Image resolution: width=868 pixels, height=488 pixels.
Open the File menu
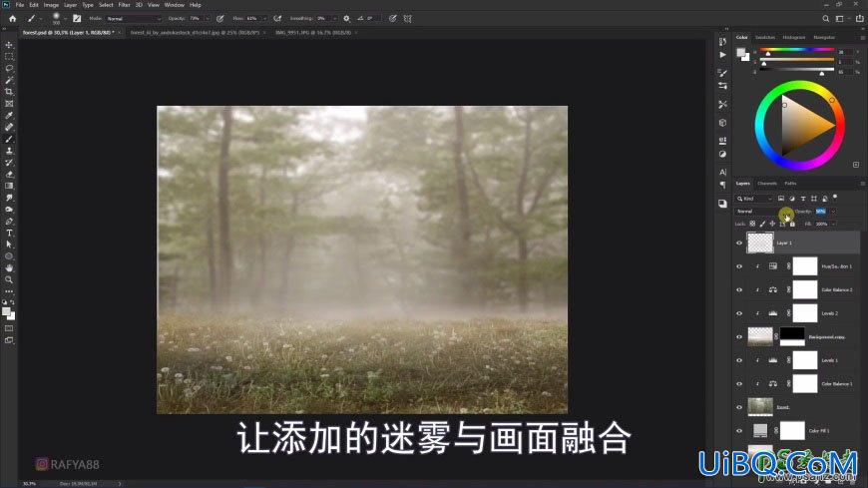[x=19, y=4]
